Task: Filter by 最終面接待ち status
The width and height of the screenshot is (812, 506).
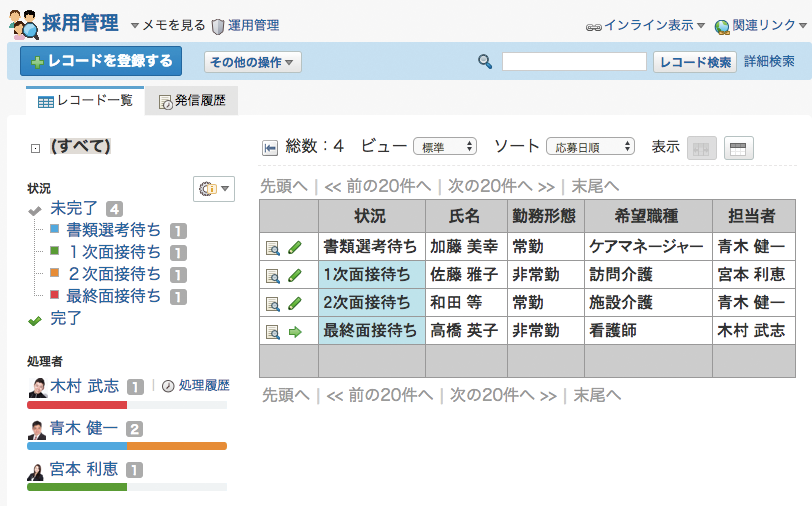Action: tap(113, 296)
